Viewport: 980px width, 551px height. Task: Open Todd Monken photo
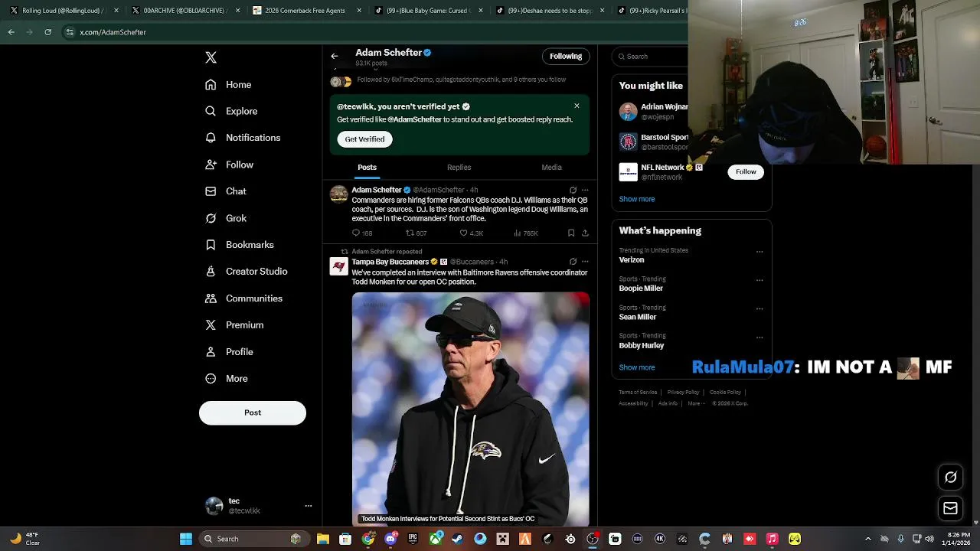[470, 409]
